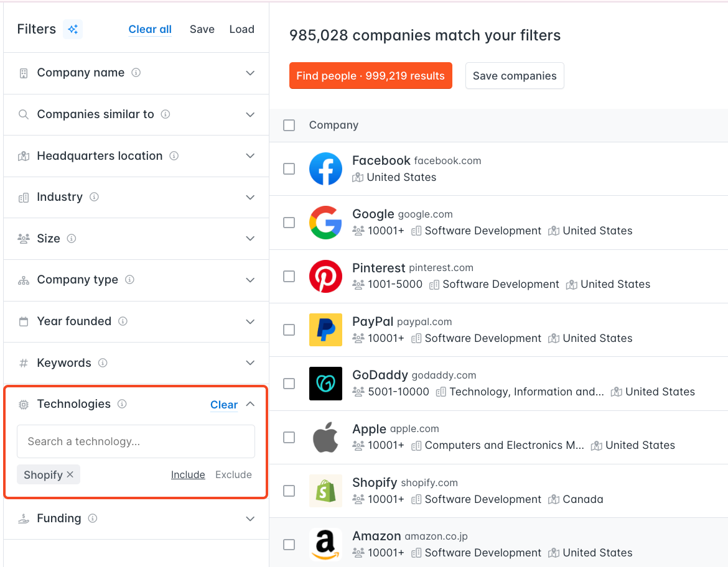The height and width of the screenshot is (567, 728).
Task: Click the Size filter info icon
Action: 72,239
